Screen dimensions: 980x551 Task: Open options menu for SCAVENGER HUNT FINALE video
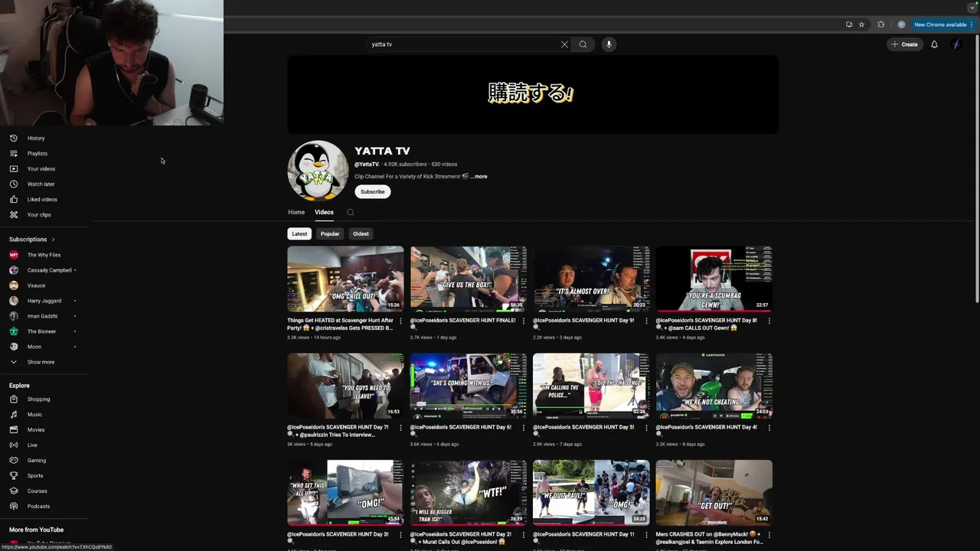coord(524,321)
